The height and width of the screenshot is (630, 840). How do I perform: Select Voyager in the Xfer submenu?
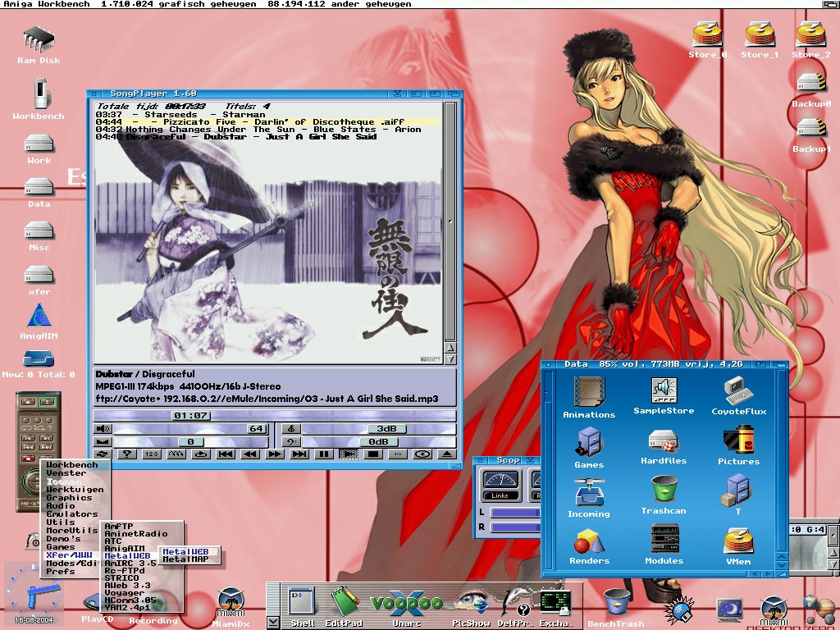click(124, 593)
